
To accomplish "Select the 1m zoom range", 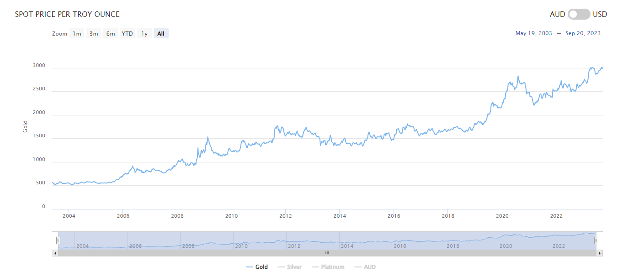I will click(x=76, y=33).
